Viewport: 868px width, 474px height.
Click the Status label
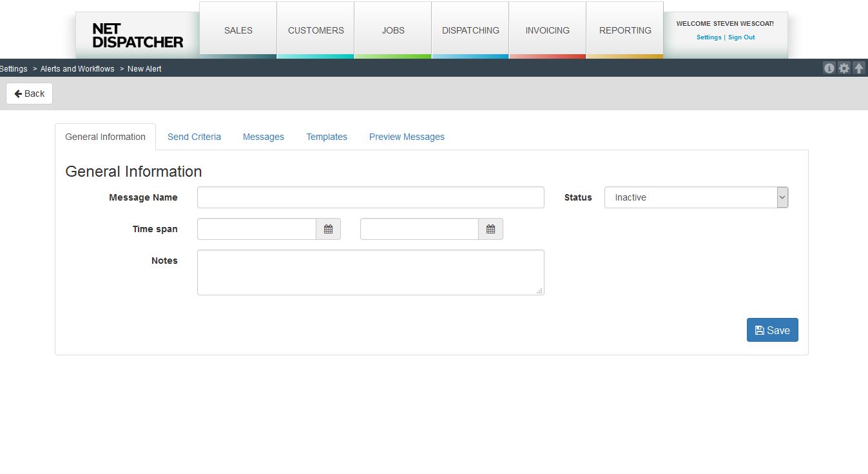click(578, 197)
